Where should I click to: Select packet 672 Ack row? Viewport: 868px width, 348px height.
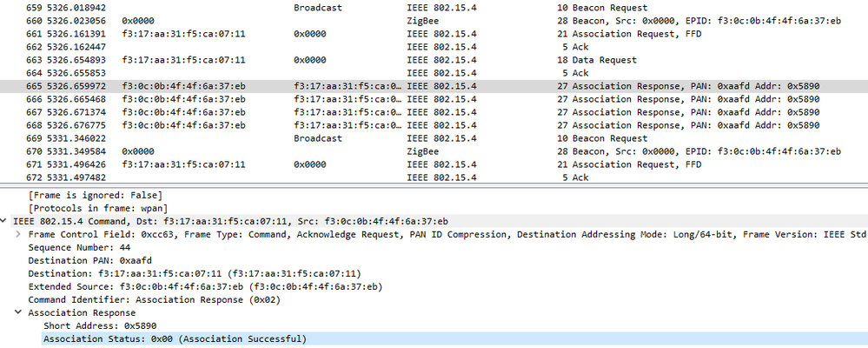434,177
